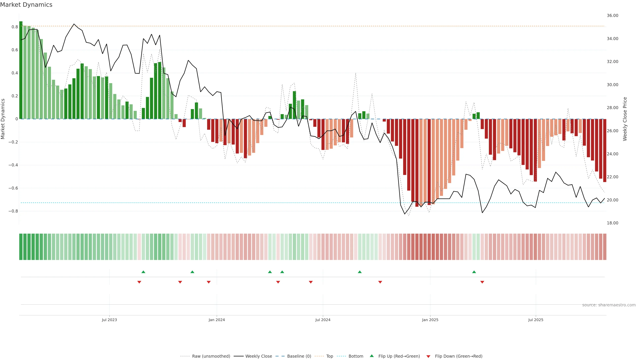Click the Flip Up green triangle legend icon
Screen dimensions: 644x362
point(372,356)
